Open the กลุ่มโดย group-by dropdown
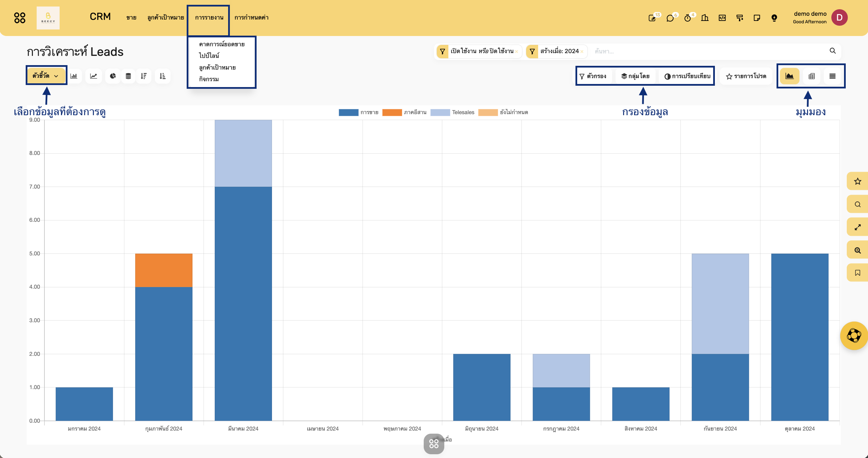 635,76
